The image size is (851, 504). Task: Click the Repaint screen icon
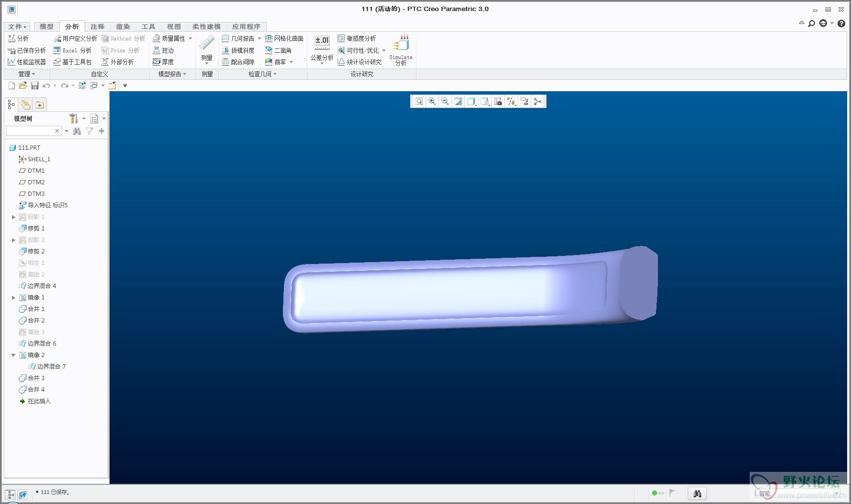click(x=458, y=101)
